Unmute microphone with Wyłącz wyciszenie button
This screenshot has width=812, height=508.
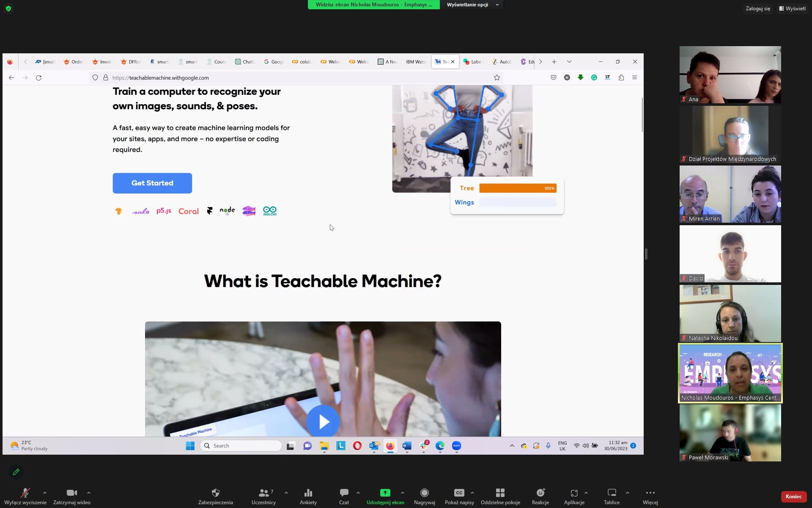point(25,496)
